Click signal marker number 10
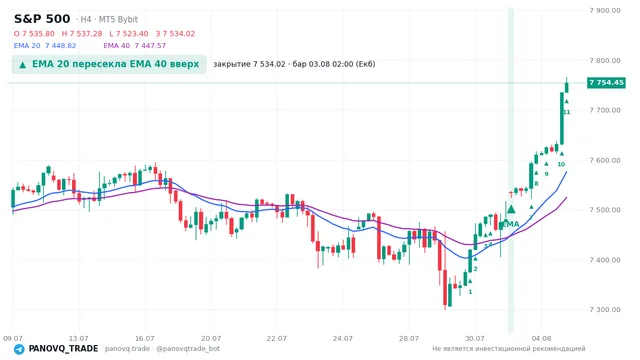This screenshot has height=360, width=640. (562, 164)
